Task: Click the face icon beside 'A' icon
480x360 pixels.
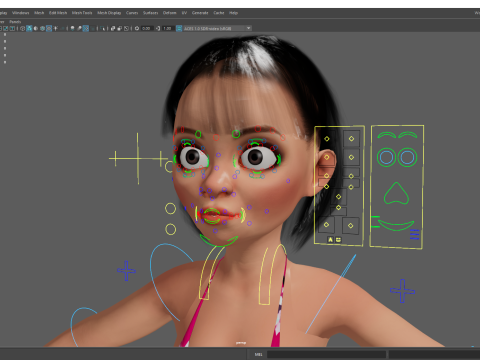Action: click(338, 240)
